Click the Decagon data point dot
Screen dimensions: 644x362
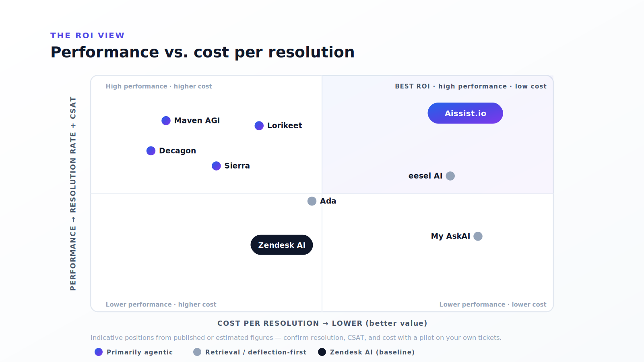[x=151, y=151]
